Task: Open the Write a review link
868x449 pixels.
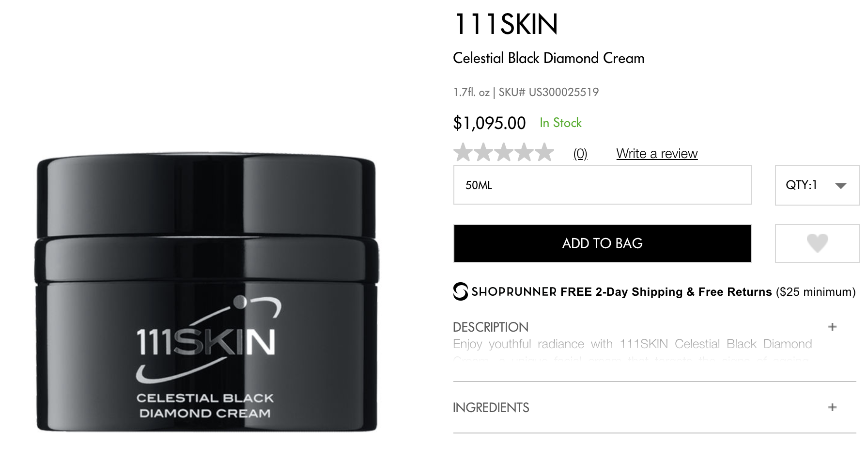Action: [x=657, y=154]
